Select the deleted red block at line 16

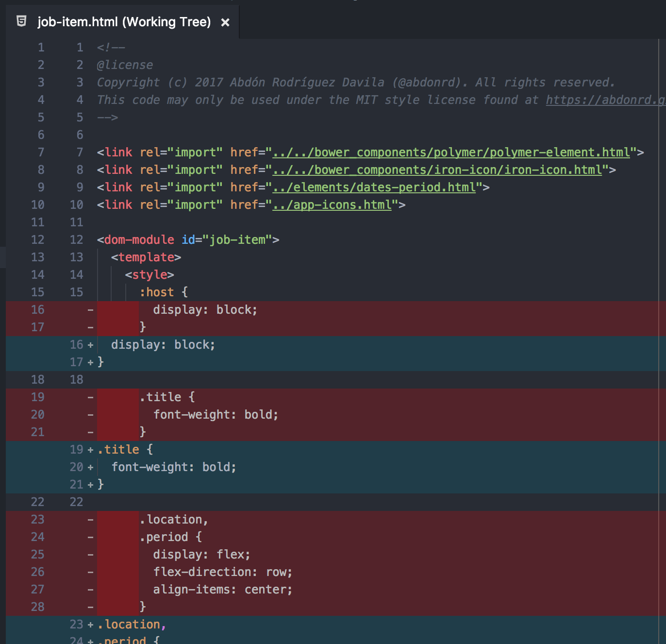tap(204, 309)
